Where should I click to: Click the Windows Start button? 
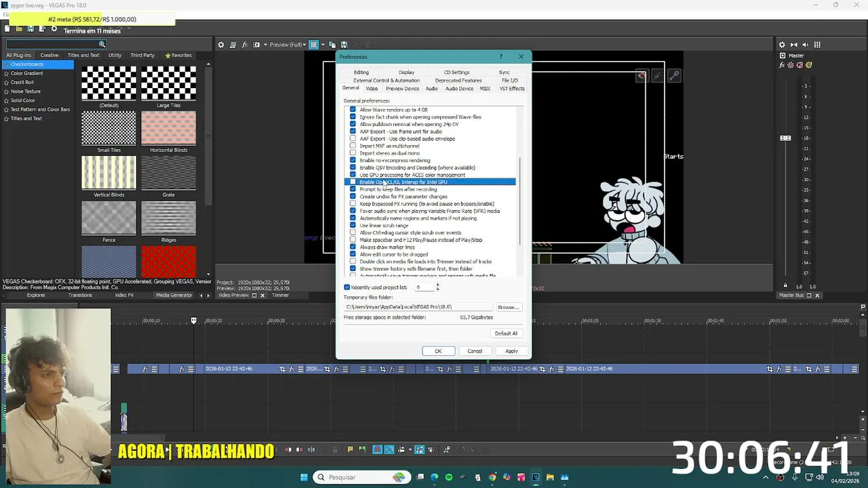(304, 477)
